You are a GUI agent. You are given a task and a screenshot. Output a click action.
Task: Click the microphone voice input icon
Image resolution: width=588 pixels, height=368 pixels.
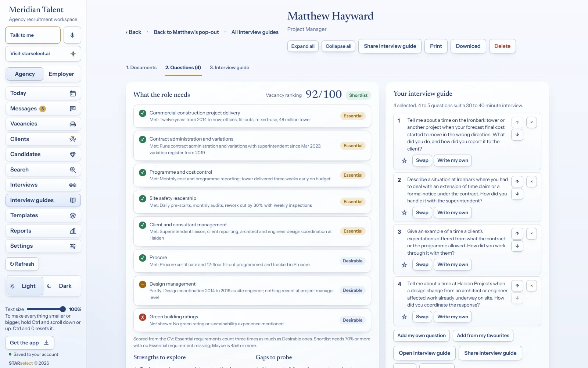tap(72, 35)
